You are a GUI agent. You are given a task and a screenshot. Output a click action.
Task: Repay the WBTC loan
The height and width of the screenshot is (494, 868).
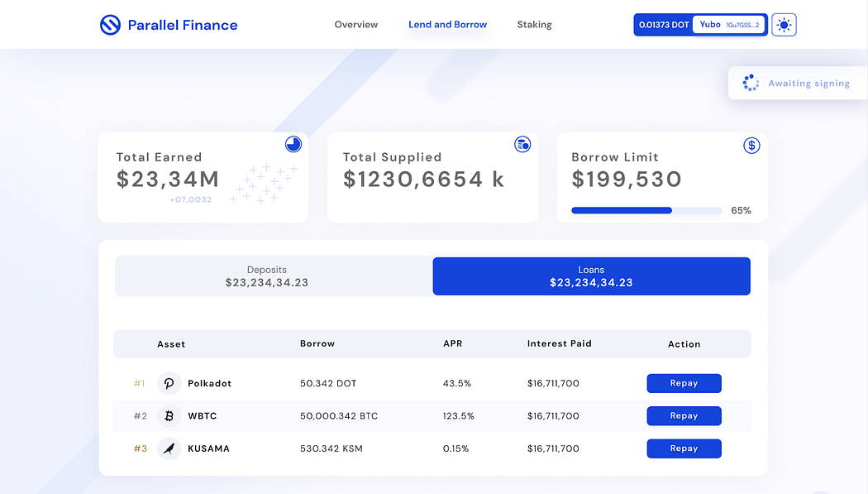[x=684, y=416]
